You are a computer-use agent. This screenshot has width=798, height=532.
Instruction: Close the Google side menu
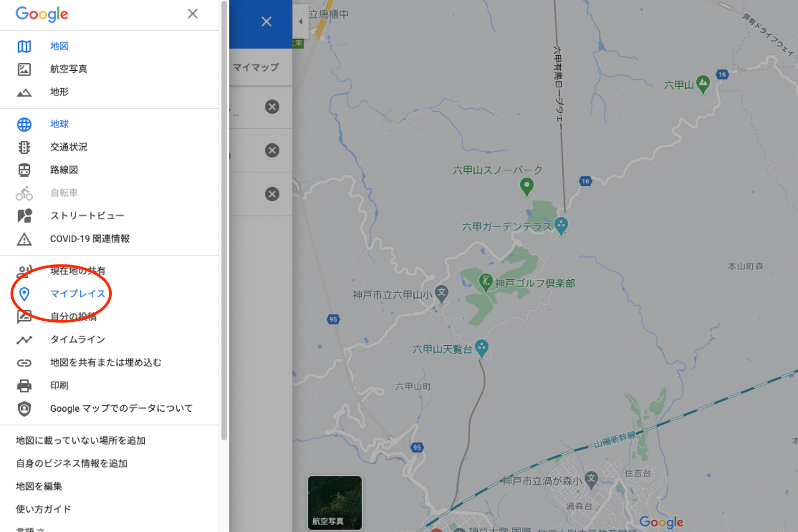pos(193,14)
